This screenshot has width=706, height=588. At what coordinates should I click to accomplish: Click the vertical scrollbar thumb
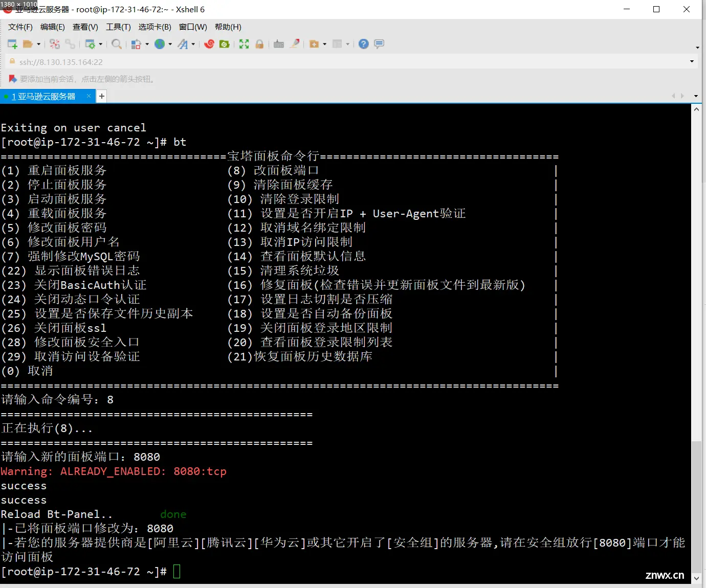click(696, 506)
